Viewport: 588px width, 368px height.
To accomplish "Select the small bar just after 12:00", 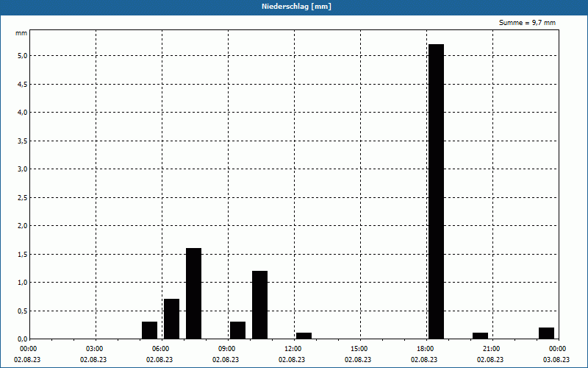I will tap(304, 336).
